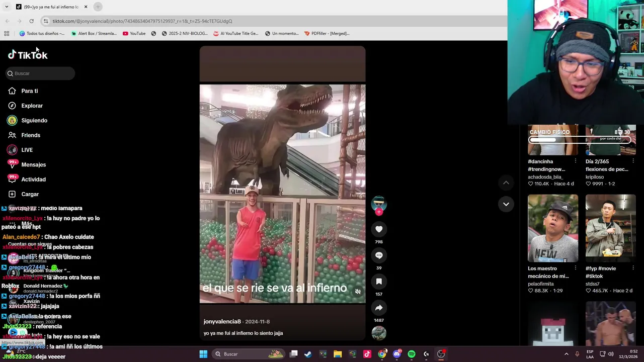The image size is (644, 362).
Task: Open Logitech G HUB from the taskbar
Action: (x=426, y=354)
